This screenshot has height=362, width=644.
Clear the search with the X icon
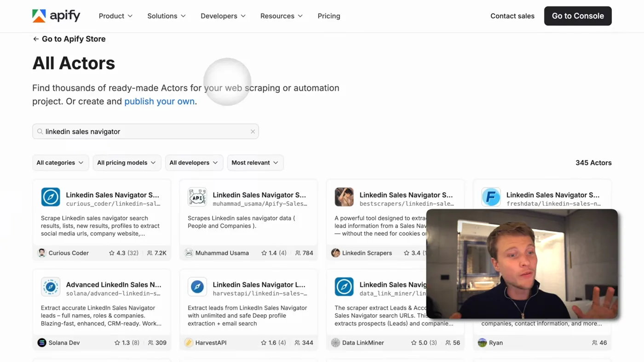pyautogui.click(x=253, y=131)
